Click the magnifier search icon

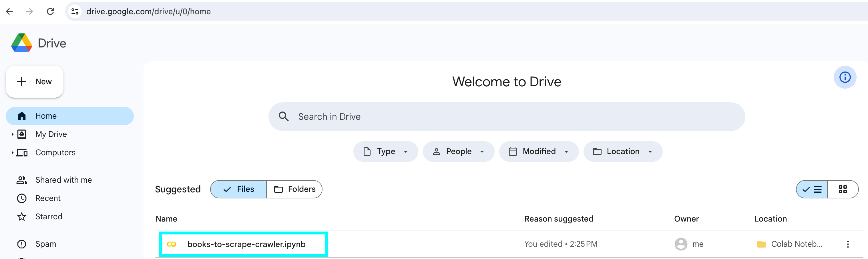click(x=283, y=117)
